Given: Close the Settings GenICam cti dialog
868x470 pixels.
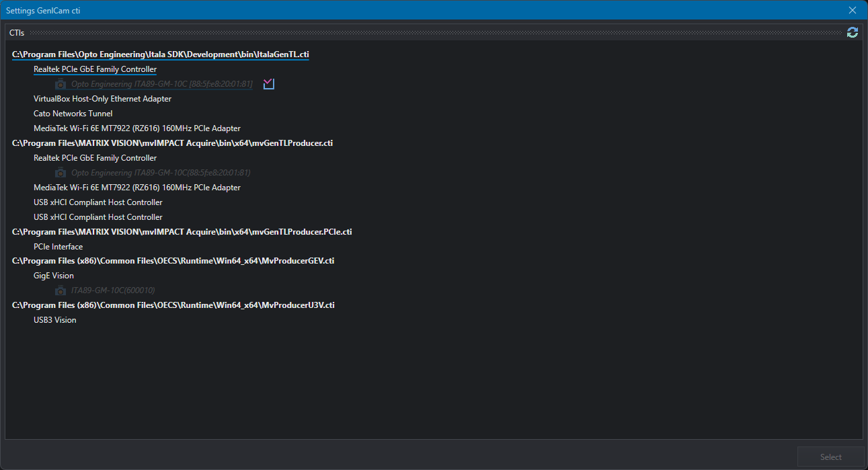Looking at the screenshot, I should click(x=853, y=10).
